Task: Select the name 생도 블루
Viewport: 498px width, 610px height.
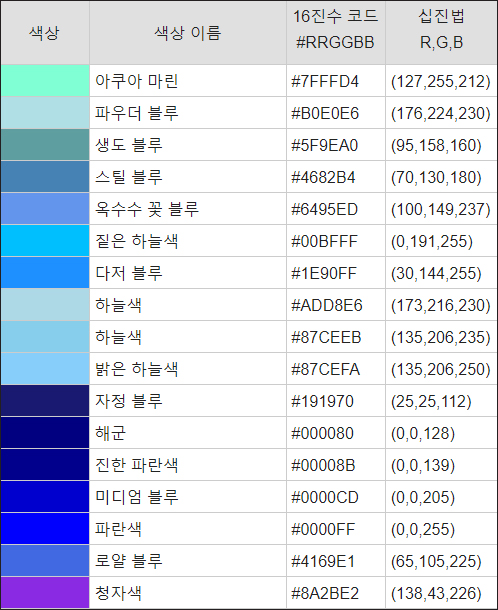Action: [x=129, y=145]
